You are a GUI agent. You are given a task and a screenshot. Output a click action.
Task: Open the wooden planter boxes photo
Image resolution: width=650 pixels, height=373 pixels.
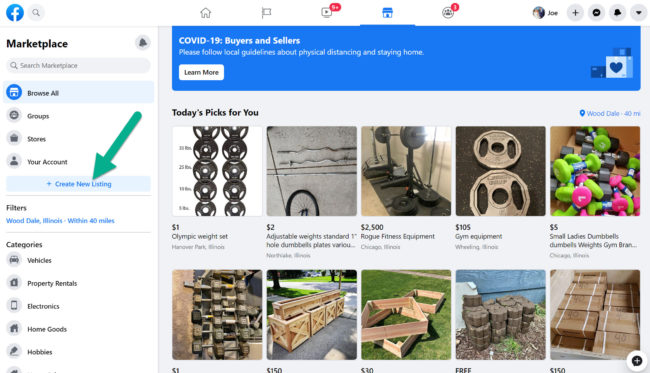click(312, 315)
